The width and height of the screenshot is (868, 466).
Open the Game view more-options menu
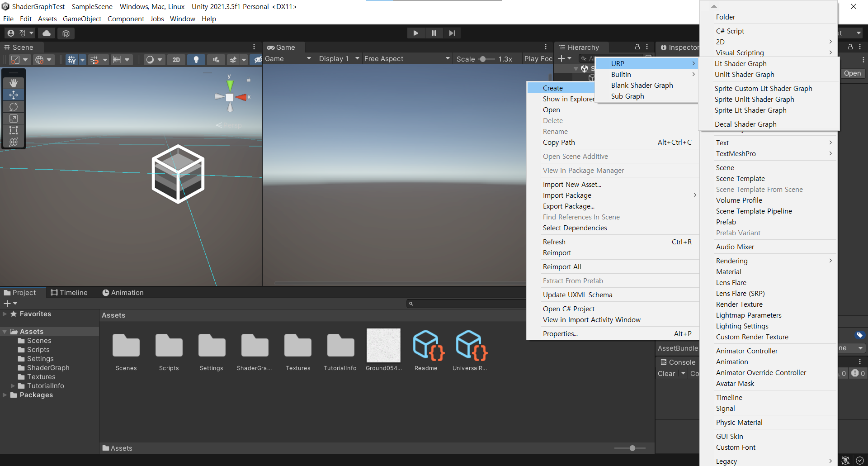[546, 47]
